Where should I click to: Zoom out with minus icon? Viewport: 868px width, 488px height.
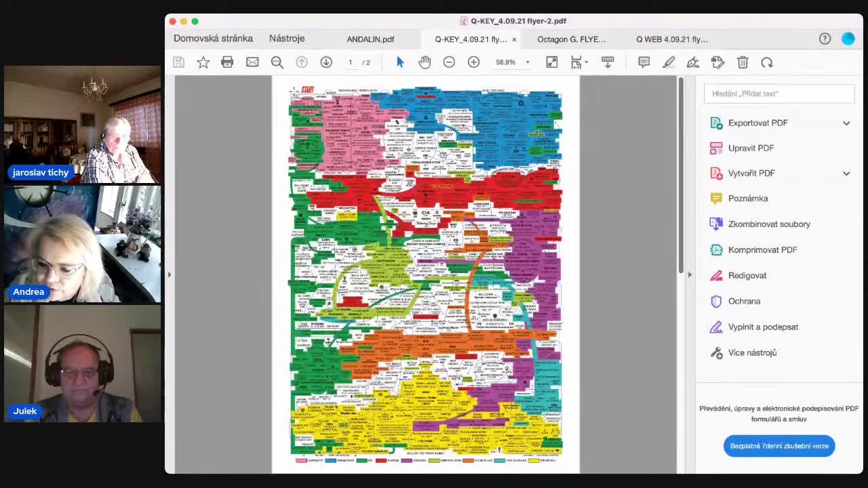point(449,62)
